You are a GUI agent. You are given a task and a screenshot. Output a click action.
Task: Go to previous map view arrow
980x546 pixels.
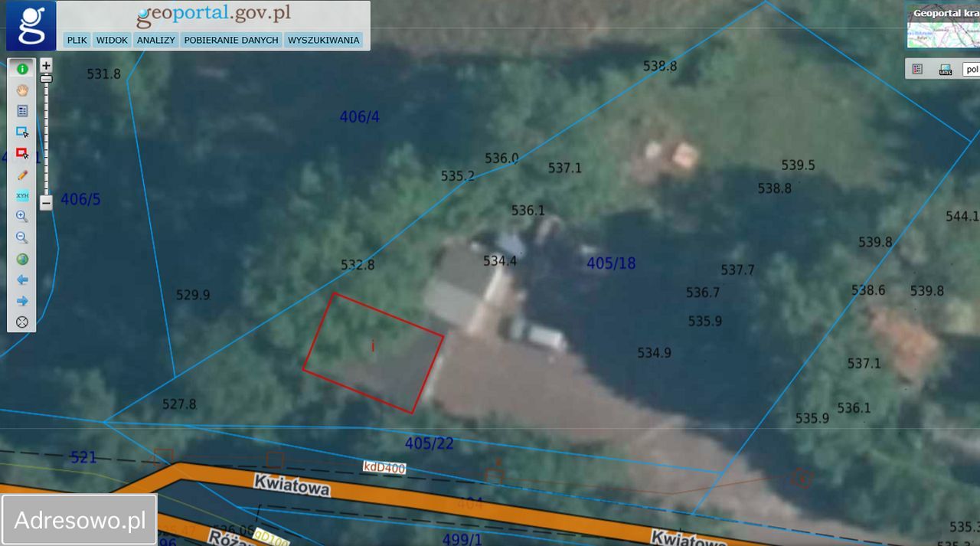click(x=22, y=280)
